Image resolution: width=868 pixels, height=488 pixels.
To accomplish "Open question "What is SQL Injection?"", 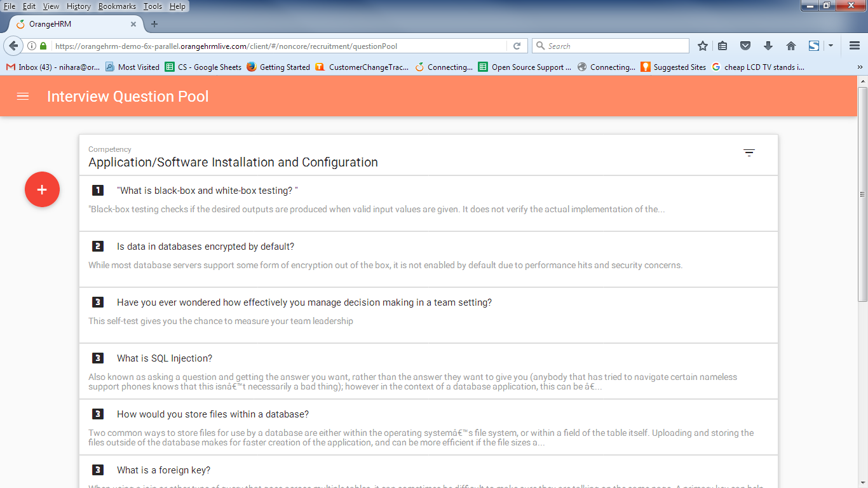I will tap(165, 358).
